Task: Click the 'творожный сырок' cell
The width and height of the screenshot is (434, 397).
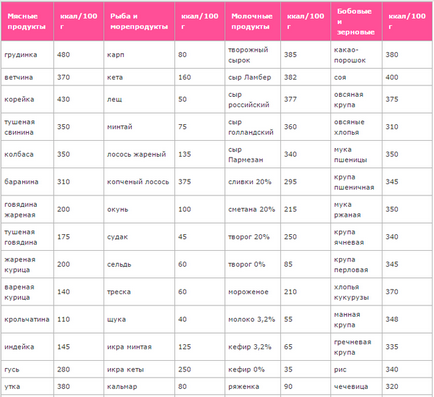Action: pyautogui.click(x=253, y=55)
